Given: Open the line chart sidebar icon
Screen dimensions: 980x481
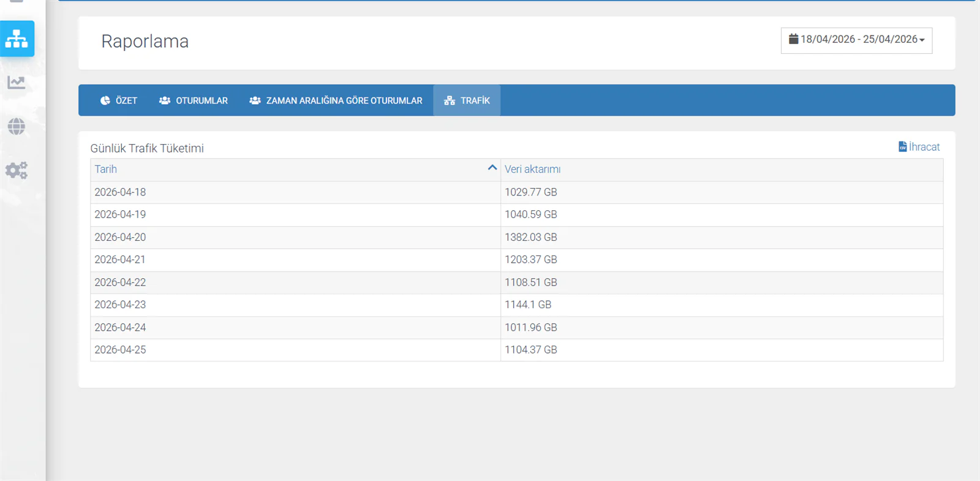Looking at the screenshot, I should 17,82.
